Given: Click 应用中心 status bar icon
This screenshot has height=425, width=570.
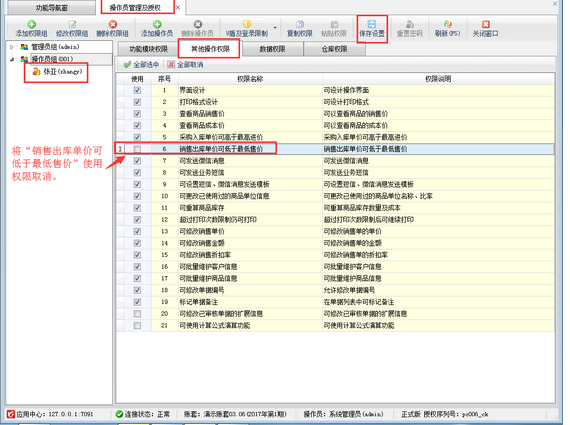Looking at the screenshot, I should point(11,414).
